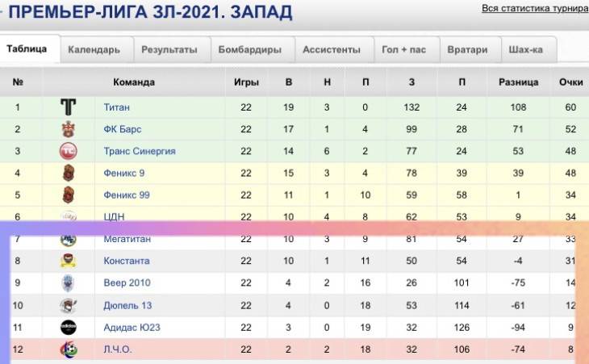Open the Вся статистика турнира link
Viewport: 589px width, 364px height.
535,9
